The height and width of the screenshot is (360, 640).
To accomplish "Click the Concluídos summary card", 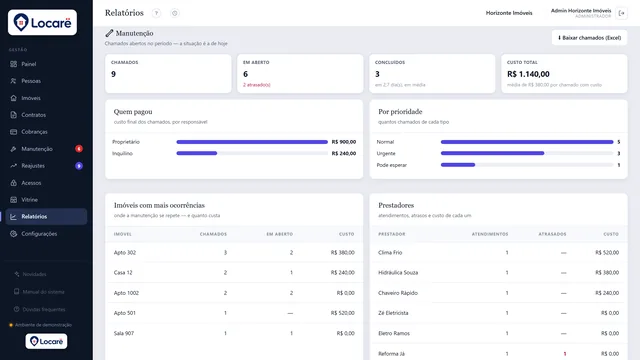I will click(x=432, y=73).
